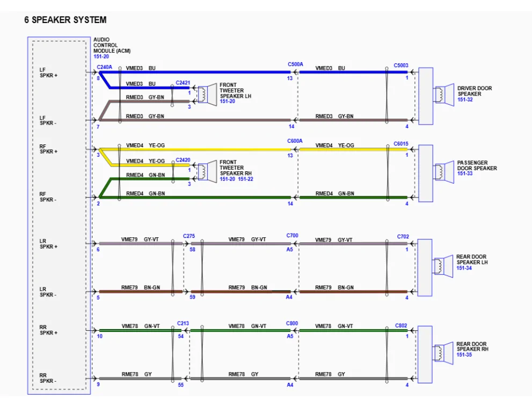The image size is (532, 400).
Task: Open the 151-33 Passenger Door Speaker link
Action: [x=465, y=174]
